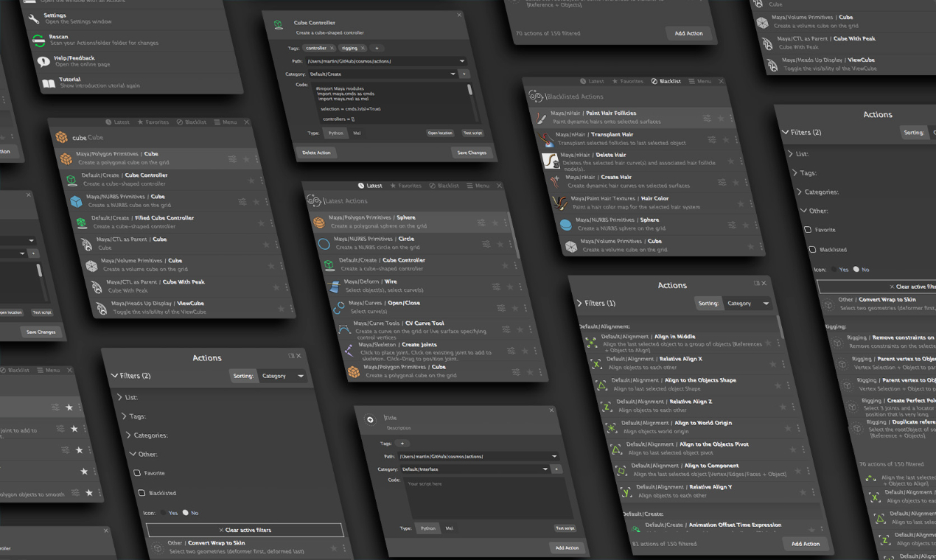The image size is (936, 560).
Task: Click the CV Curve Tool icon
Action: [x=344, y=329]
